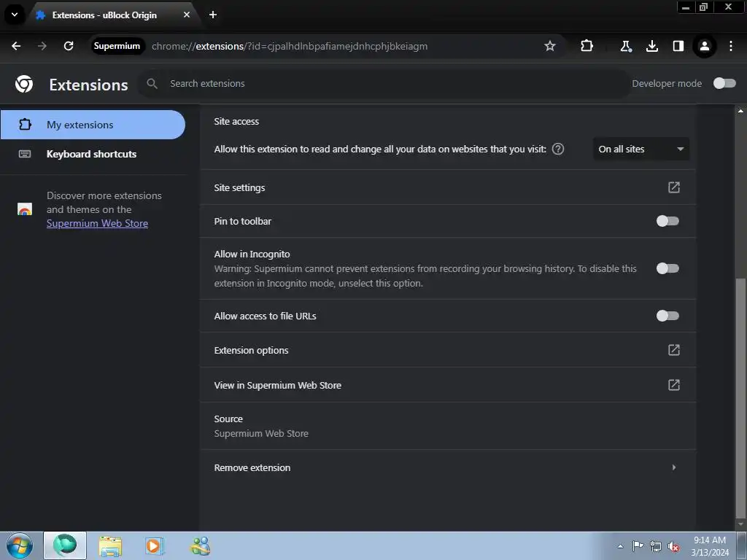Open the tab search dropdown arrow
Screen dimensions: 747x560
click(15, 15)
